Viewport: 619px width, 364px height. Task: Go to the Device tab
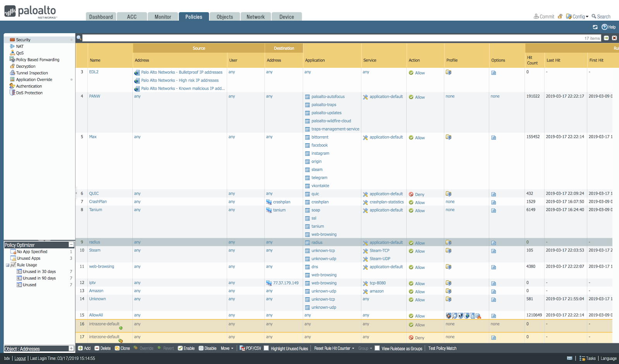coord(287,17)
